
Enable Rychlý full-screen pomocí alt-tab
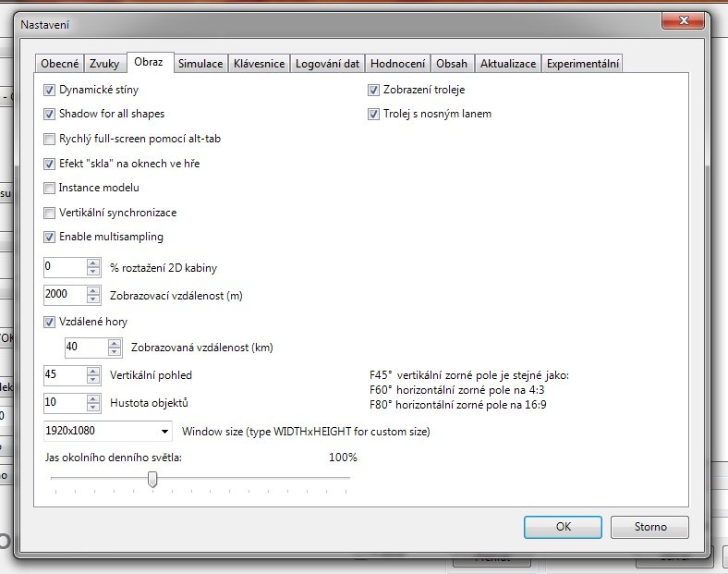(50, 140)
